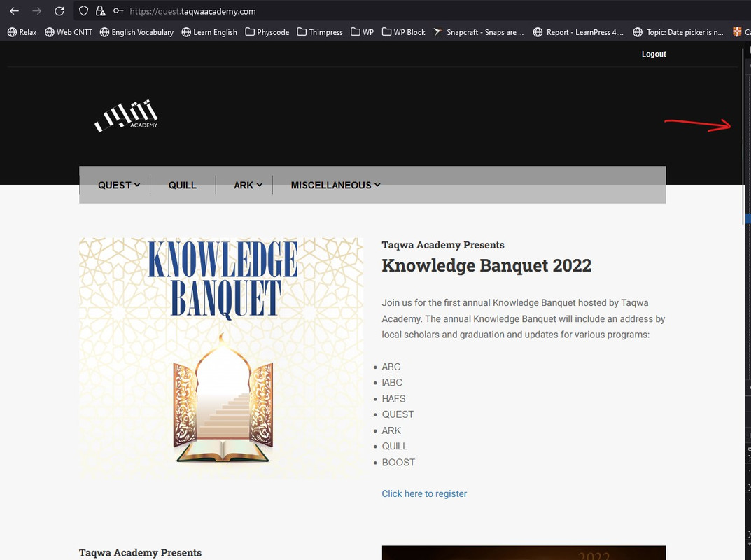751x560 pixels.
Task: Click the ABC list item
Action: 391,367
